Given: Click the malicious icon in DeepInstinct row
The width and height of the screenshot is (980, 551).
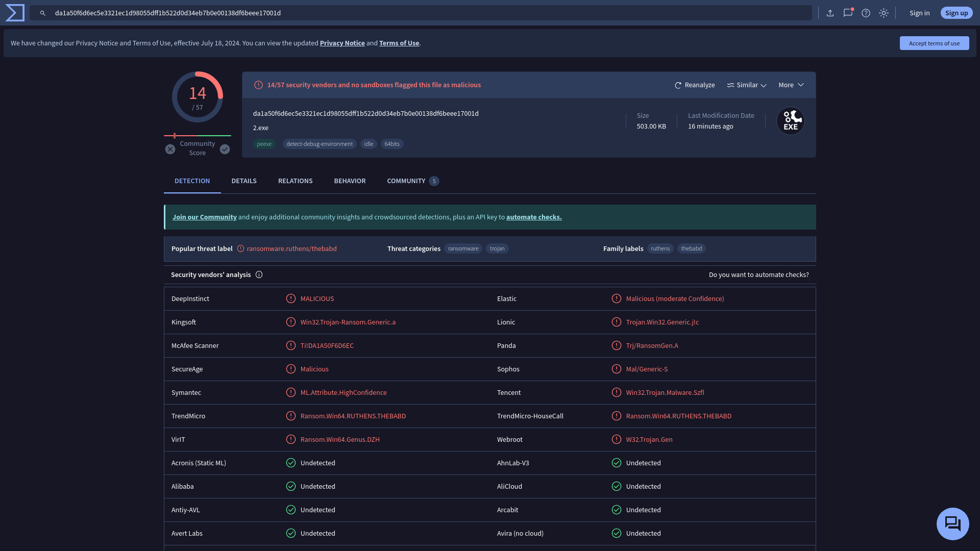Looking at the screenshot, I should click(291, 299).
